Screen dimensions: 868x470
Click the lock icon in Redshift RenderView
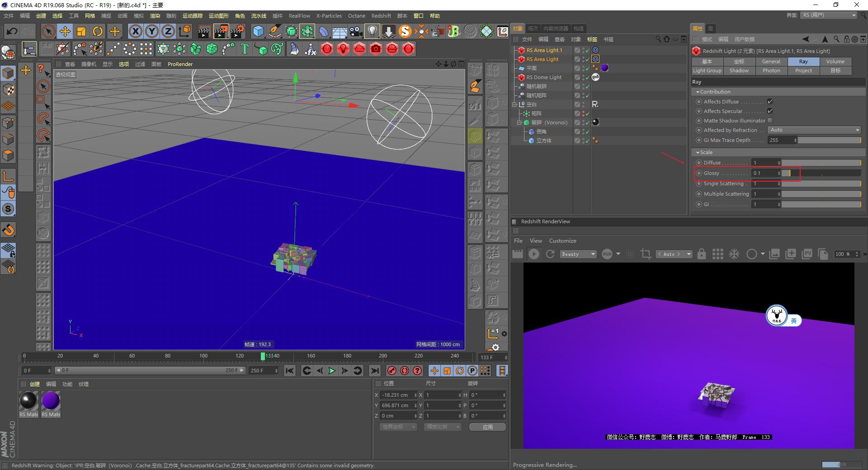(x=701, y=254)
